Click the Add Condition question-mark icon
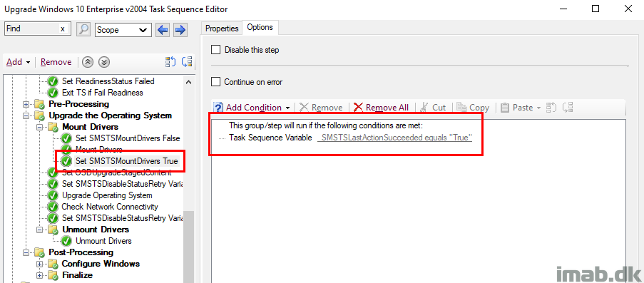644x283 pixels. pyautogui.click(x=219, y=107)
